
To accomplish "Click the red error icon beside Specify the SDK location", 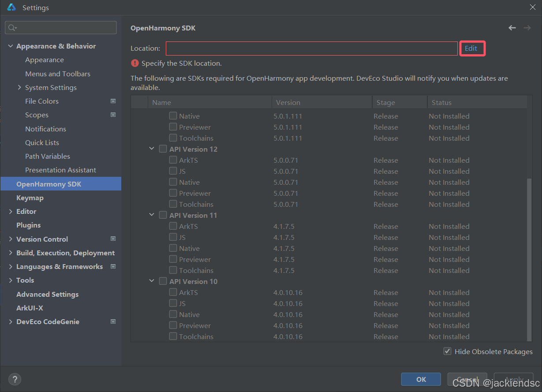I will pos(135,63).
